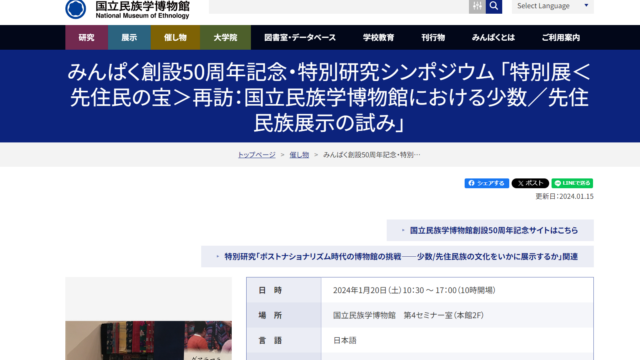Click the truncated みんぱく創設50周年記念 breadcrumb text
The image size is (640, 360).
pyautogui.click(x=372, y=155)
